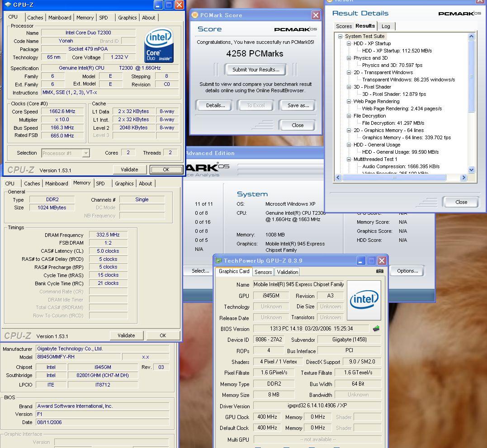This screenshot has width=487, height=448.
Task: Close the PCMark Score dialog with Close button
Action: click(298, 125)
